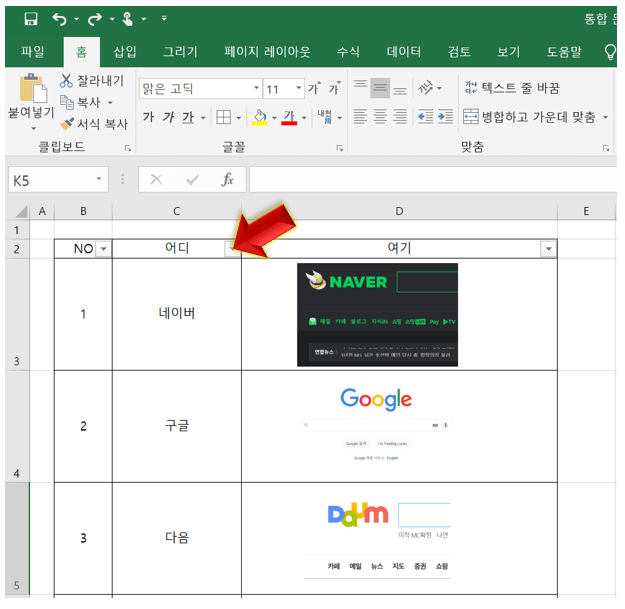Open the 여기 column filter dropdown
Screen dimensions: 625x609
point(548,249)
